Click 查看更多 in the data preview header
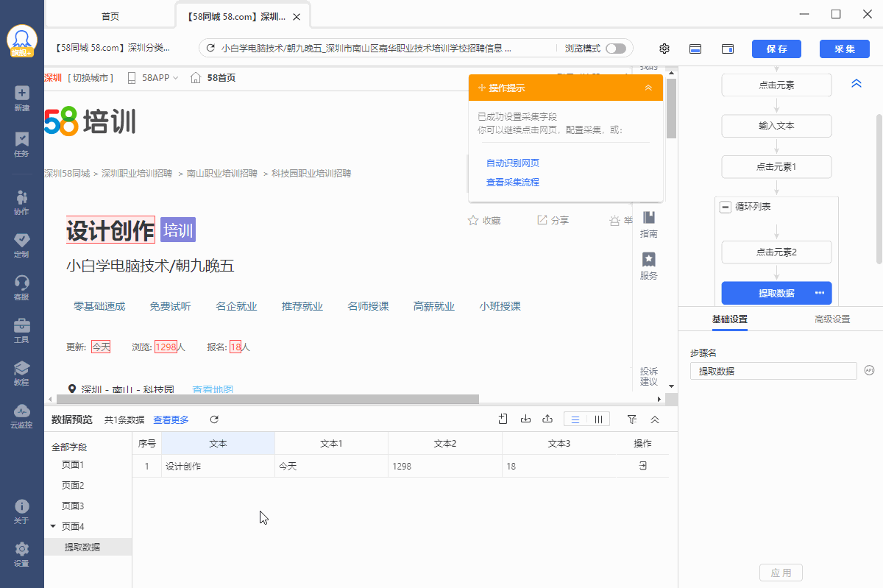The image size is (883, 588). pyautogui.click(x=171, y=419)
